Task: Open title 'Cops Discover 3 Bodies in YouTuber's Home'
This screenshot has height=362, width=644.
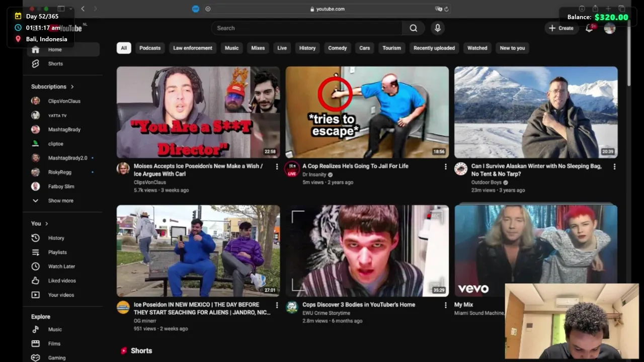Action: click(x=359, y=305)
